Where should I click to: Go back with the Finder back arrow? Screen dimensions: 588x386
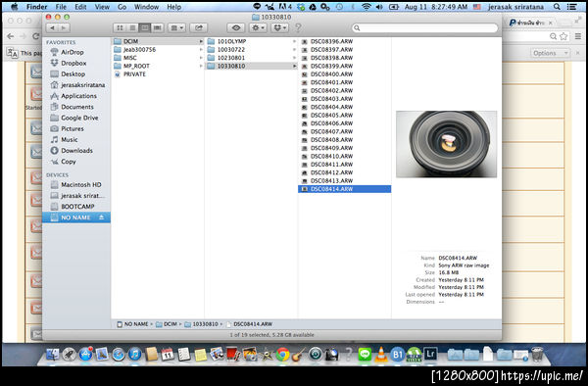tap(52, 27)
